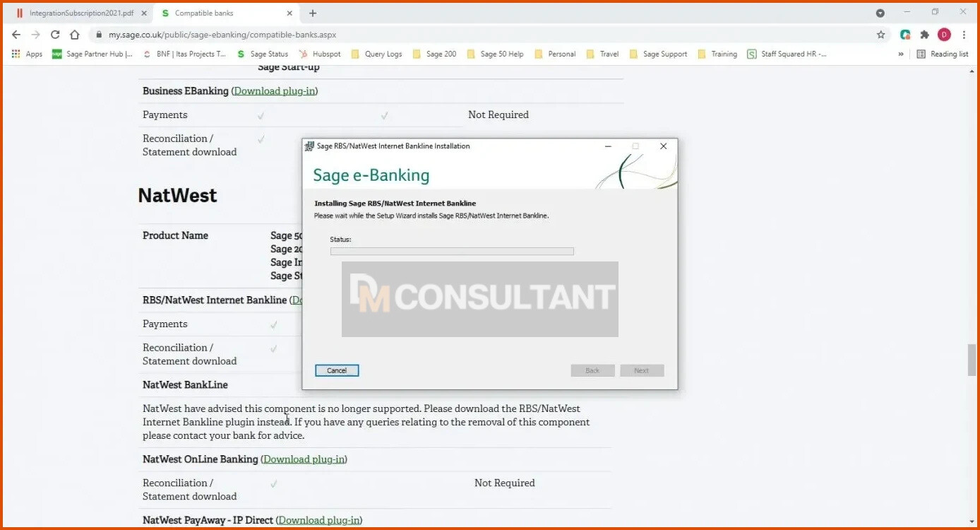This screenshot has height=530, width=980.
Task: Close the Compatible banks tab
Action: (289, 13)
